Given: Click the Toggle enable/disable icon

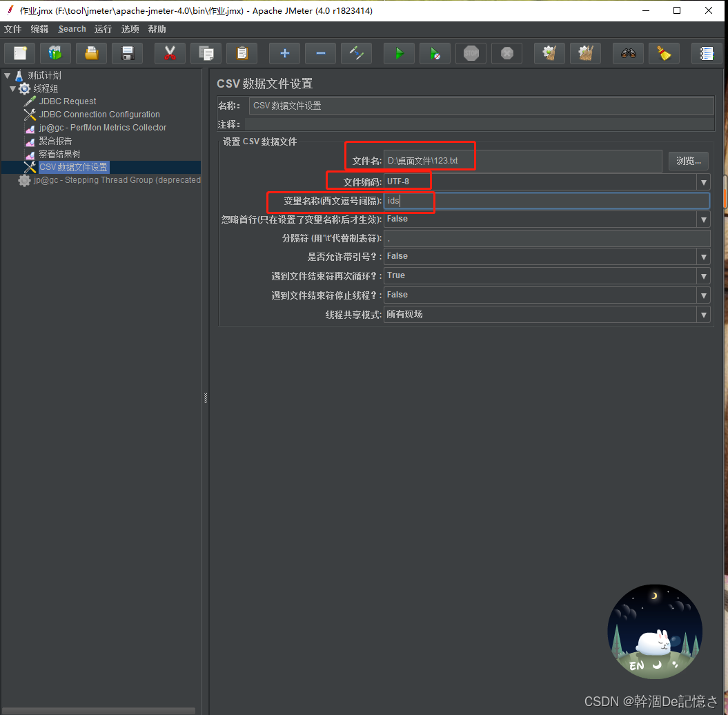Looking at the screenshot, I should point(356,53).
